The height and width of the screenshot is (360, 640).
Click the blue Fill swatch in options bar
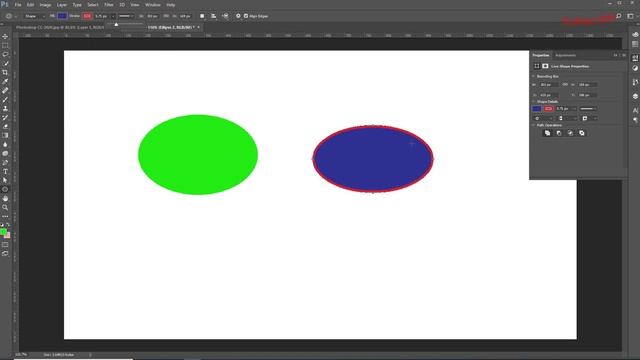[62, 16]
